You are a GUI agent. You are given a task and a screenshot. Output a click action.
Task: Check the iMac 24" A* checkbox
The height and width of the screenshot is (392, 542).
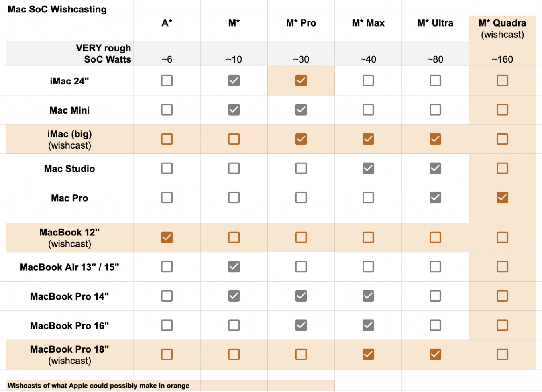point(167,81)
